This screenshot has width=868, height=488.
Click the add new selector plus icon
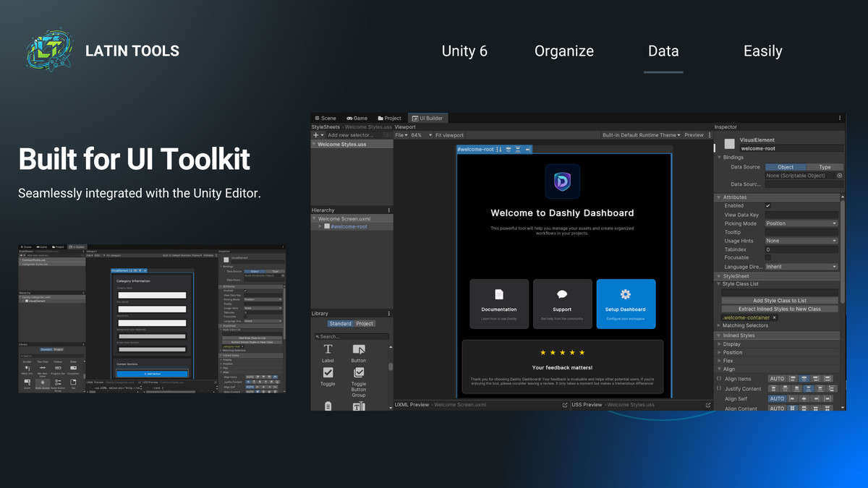click(x=315, y=134)
